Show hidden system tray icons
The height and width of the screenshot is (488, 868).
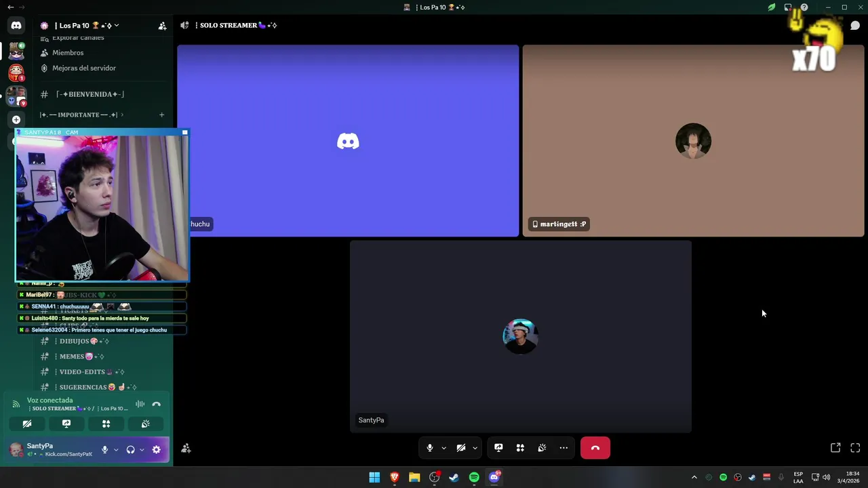(x=694, y=477)
